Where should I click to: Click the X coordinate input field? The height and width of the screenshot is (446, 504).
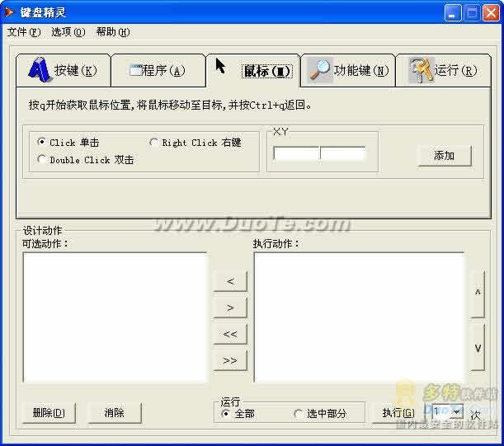(296, 153)
